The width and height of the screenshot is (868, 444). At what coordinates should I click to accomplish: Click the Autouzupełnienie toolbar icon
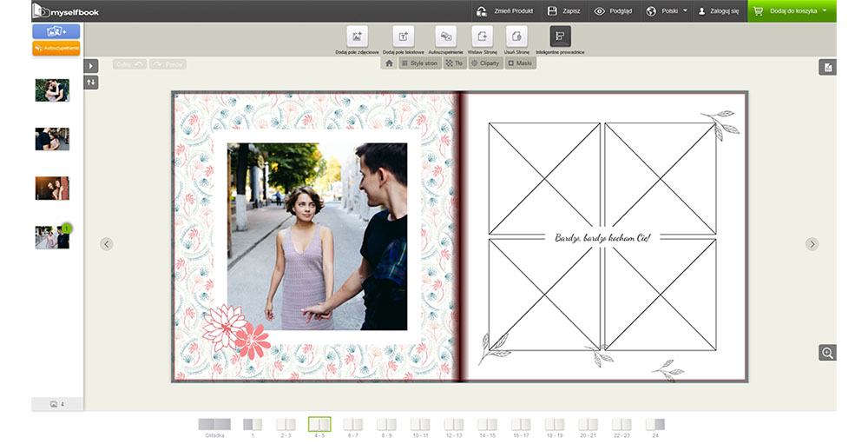point(444,36)
